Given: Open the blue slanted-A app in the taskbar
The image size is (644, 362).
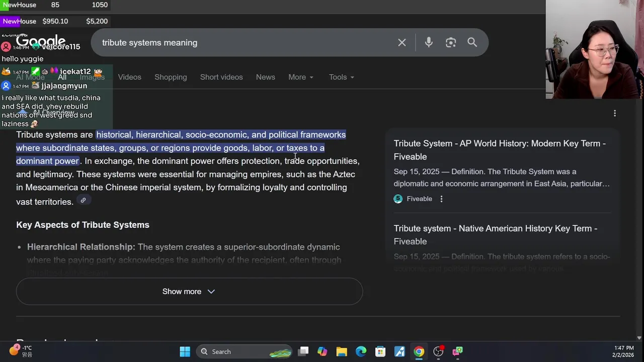Looking at the screenshot, I should 399,351.
